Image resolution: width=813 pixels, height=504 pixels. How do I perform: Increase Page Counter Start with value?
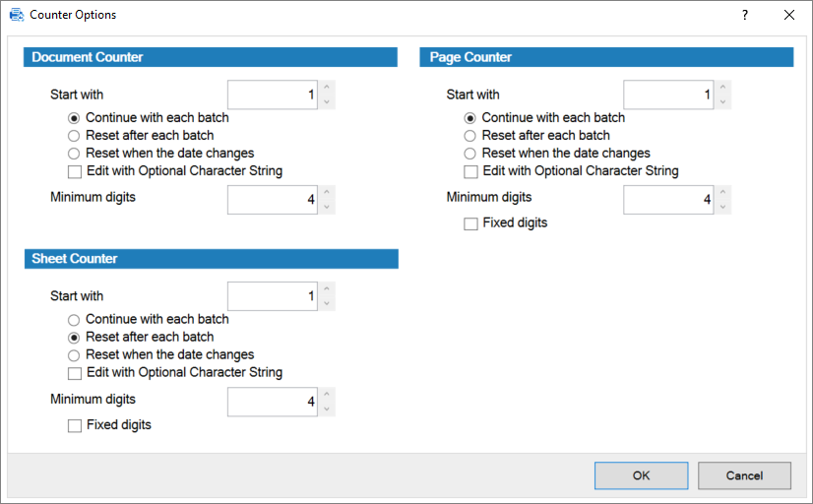[723, 89]
